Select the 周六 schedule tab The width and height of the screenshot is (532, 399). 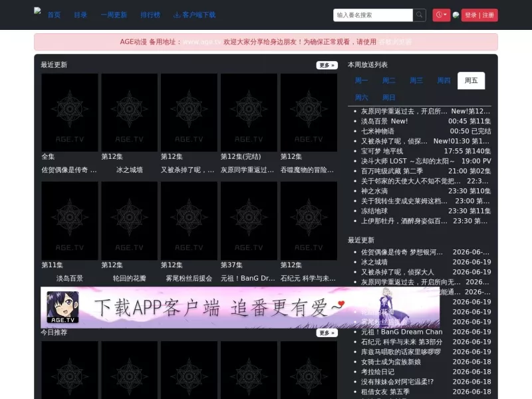tap(361, 98)
